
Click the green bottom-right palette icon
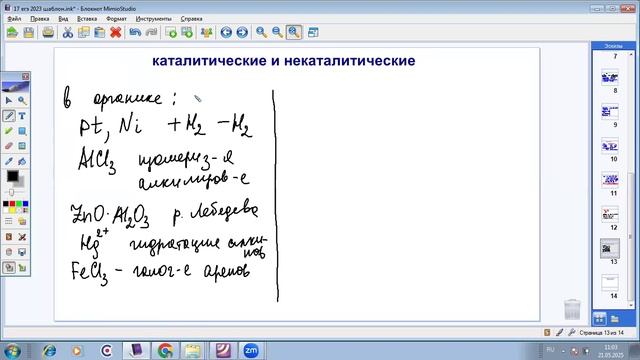point(22,268)
